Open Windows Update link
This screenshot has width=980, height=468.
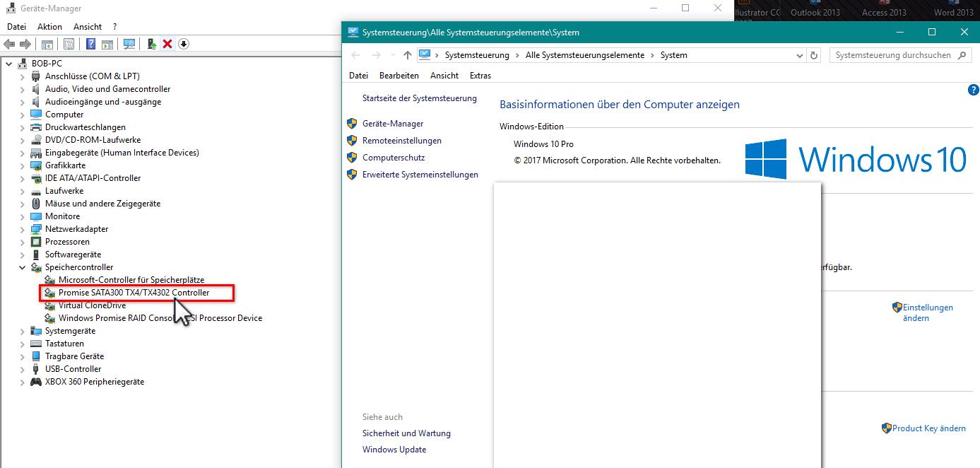point(394,450)
